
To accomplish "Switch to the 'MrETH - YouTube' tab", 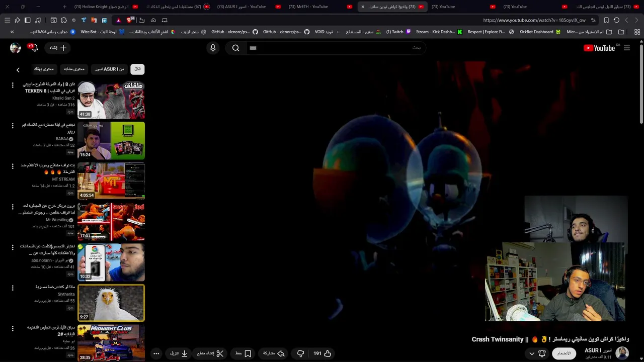I will click(319, 7).
